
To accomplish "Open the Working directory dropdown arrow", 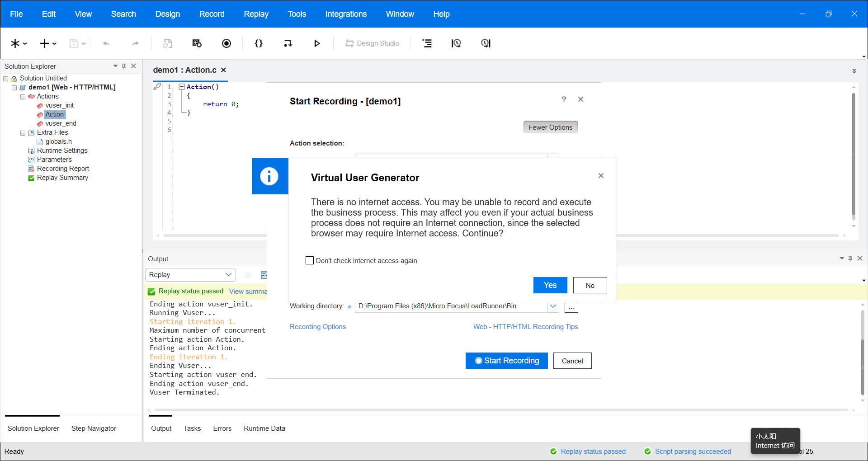I will (552, 306).
